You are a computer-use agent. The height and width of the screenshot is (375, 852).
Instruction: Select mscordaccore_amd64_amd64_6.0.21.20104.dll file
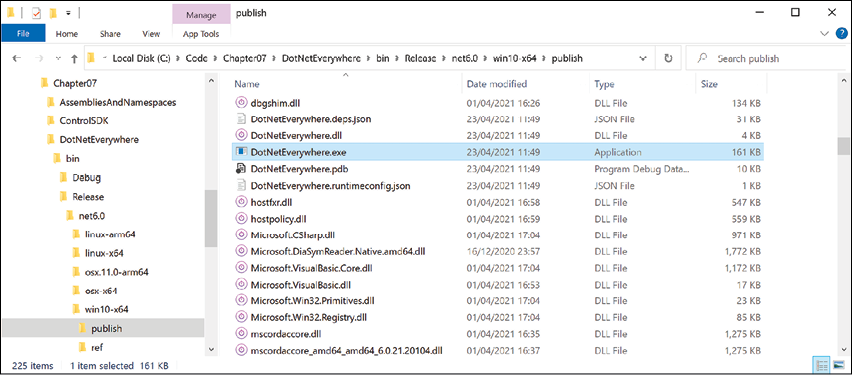(346, 350)
